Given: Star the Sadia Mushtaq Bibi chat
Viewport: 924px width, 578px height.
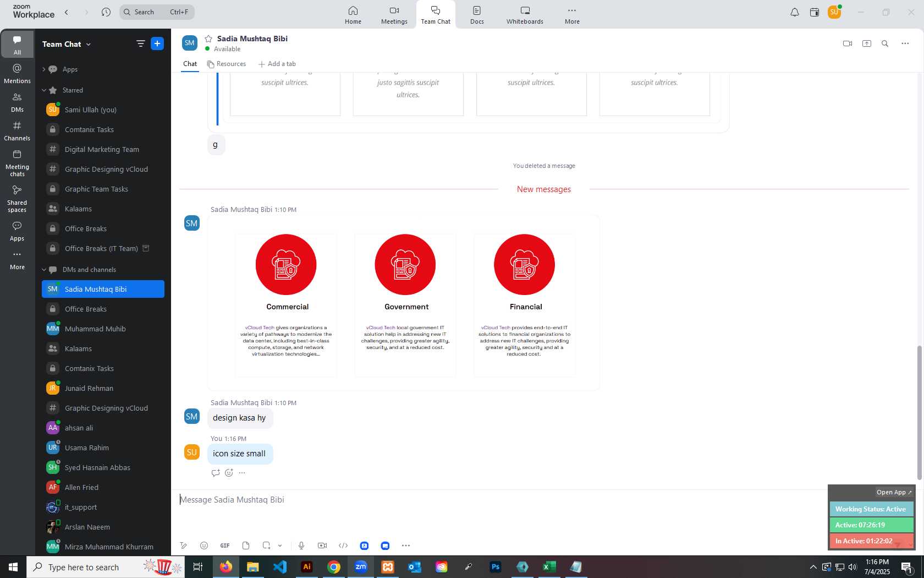Looking at the screenshot, I should [x=208, y=39].
